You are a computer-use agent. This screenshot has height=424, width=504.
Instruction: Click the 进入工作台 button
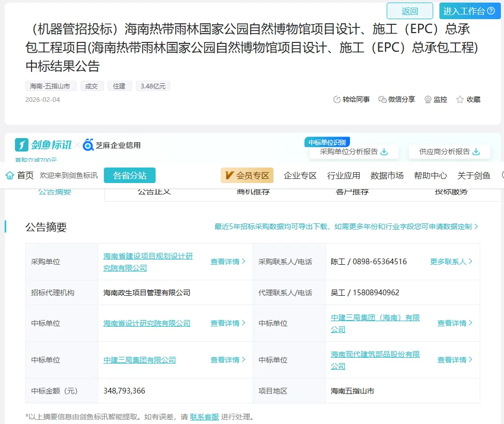tap(469, 11)
